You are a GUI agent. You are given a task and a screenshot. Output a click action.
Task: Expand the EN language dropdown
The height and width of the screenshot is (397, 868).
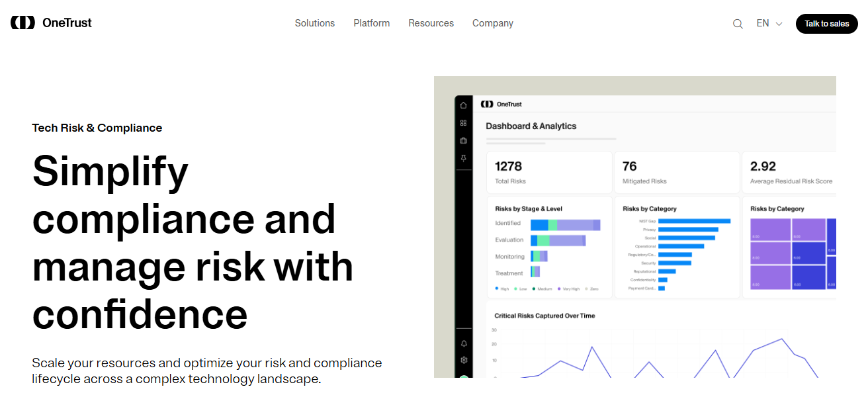[769, 22]
